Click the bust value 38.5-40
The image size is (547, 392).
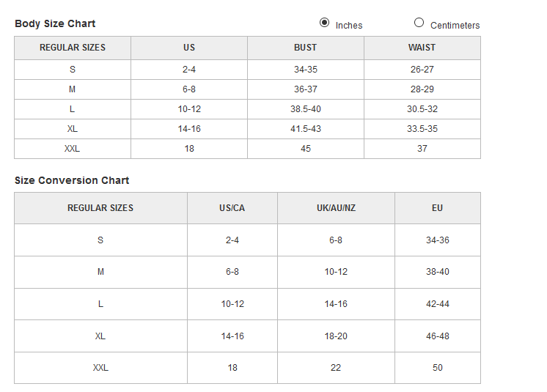(305, 109)
